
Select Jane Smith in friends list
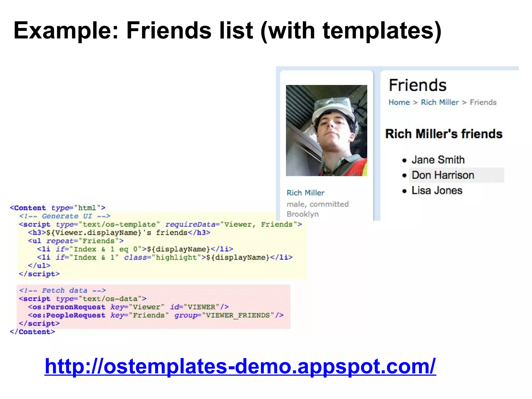(x=438, y=160)
